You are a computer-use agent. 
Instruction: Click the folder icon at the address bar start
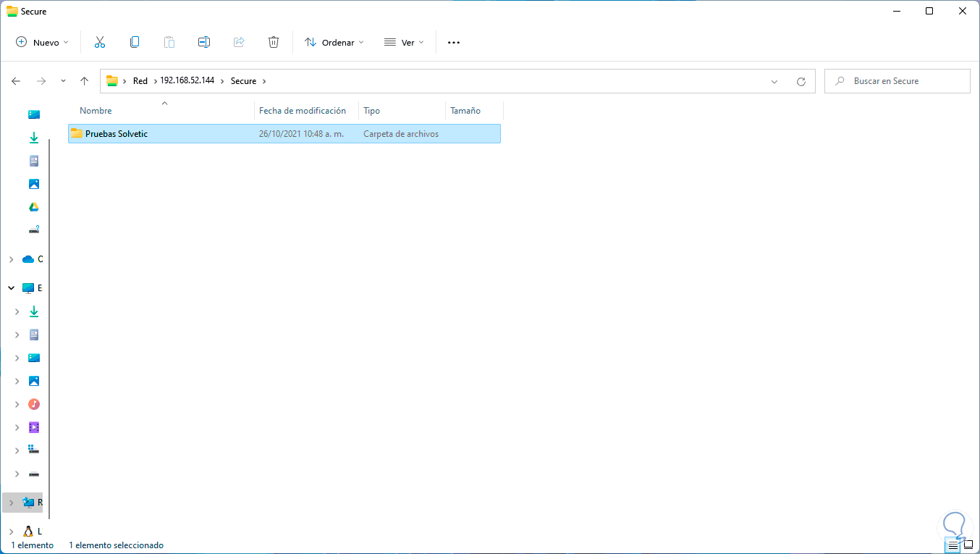112,81
